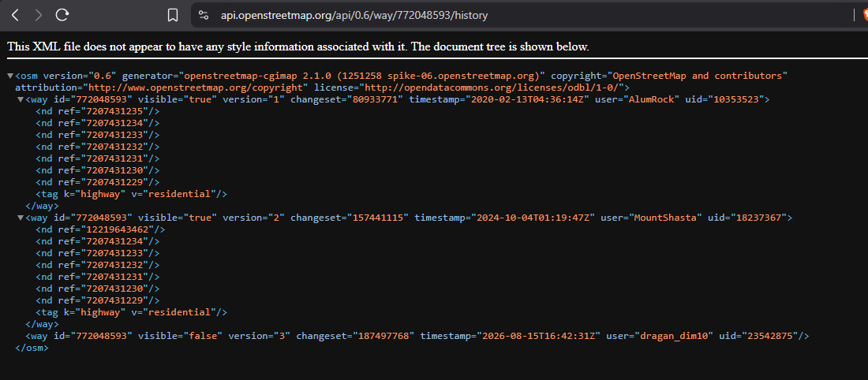
Task: Click the openstreetmap.org copyright attribution value
Action: pyautogui.click(x=196, y=88)
